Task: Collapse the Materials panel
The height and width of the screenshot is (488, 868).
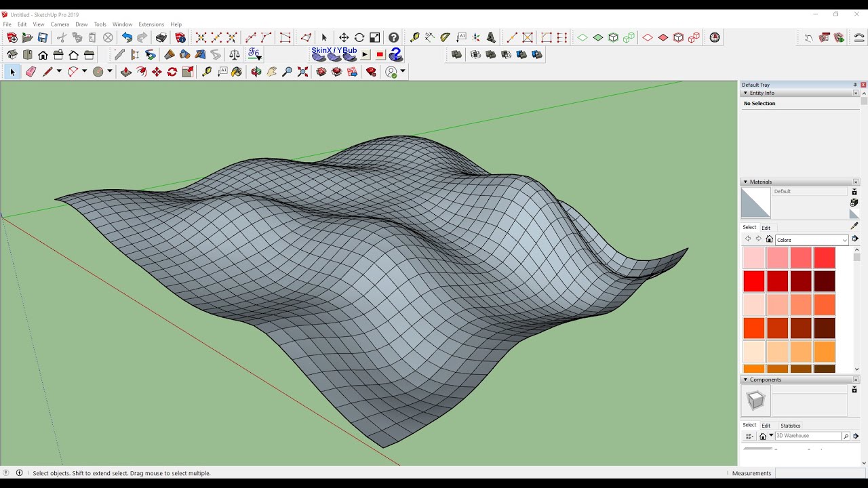Action: (x=746, y=182)
